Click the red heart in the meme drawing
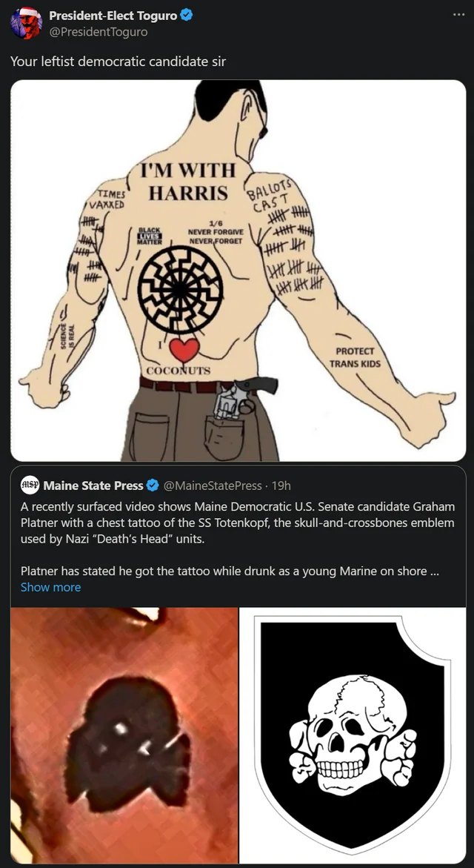Screen dimensions: 474x868 pyautogui.click(x=184, y=349)
